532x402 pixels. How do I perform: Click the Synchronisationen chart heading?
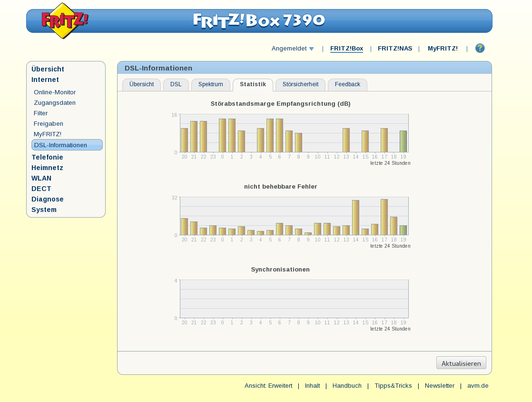(x=280, y=270)
